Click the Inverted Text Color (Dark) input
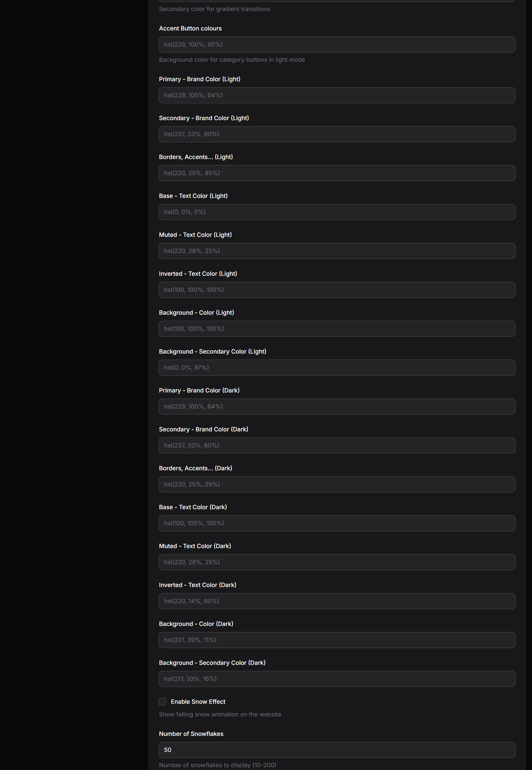Image resolution: width=532 pixels, height=770 pixels. 337,601
